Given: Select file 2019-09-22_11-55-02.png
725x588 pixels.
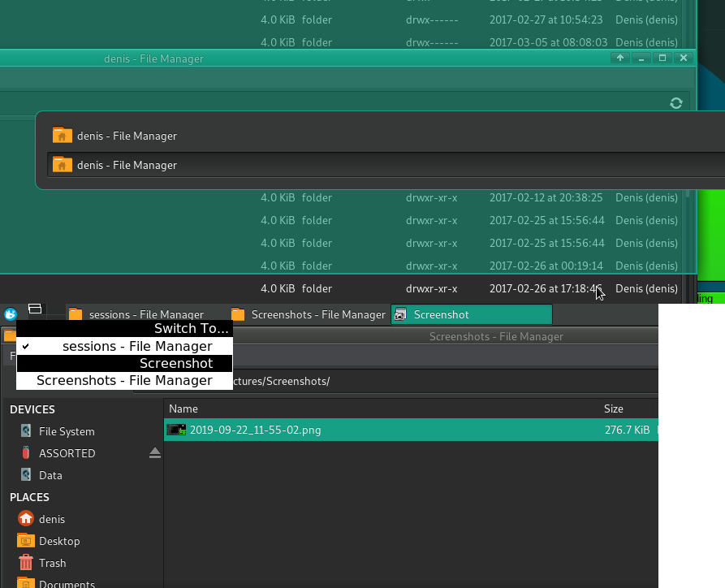Looking at the screenshot, I should click(255, 430).
